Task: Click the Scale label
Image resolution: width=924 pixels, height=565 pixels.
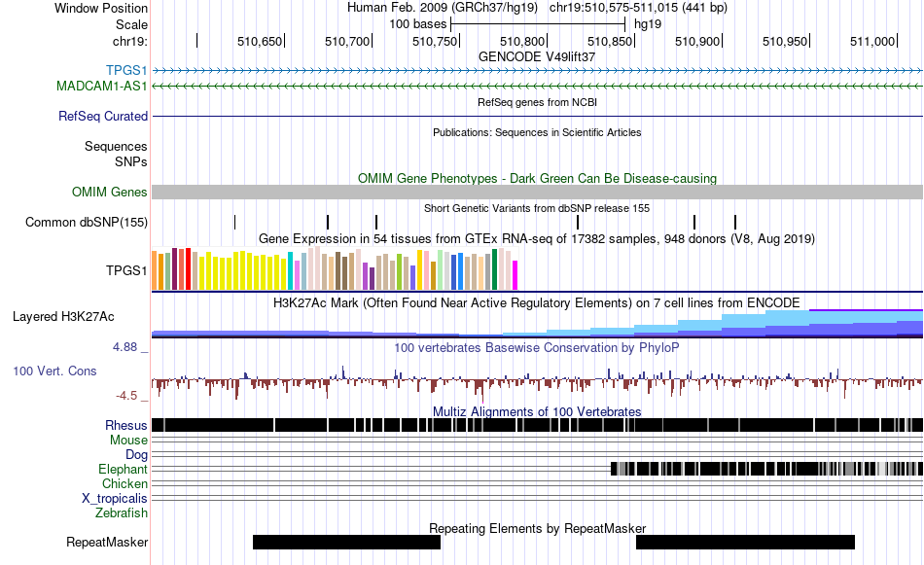Action: pyautogui.click(x=131, y=24)
